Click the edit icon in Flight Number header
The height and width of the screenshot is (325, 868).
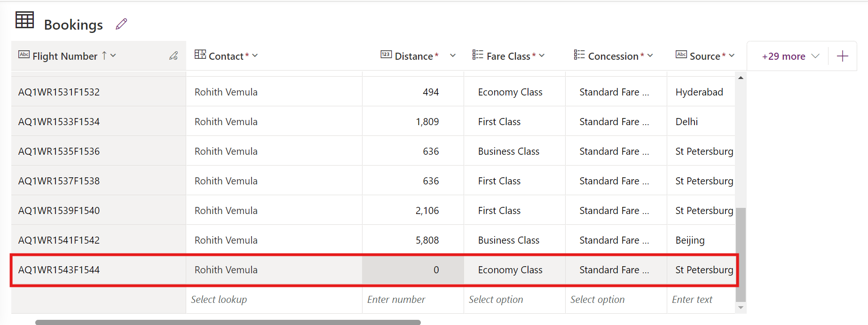(174, 56)
